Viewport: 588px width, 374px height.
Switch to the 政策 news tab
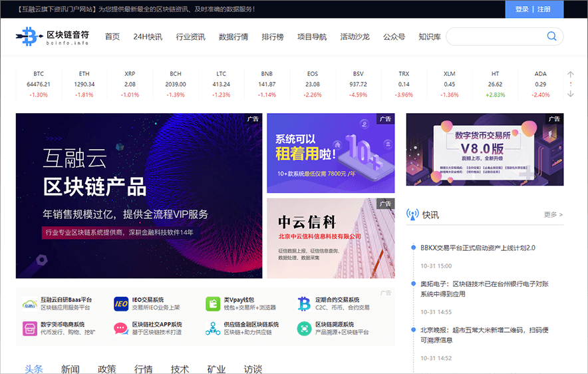click(x=106, y=369)
